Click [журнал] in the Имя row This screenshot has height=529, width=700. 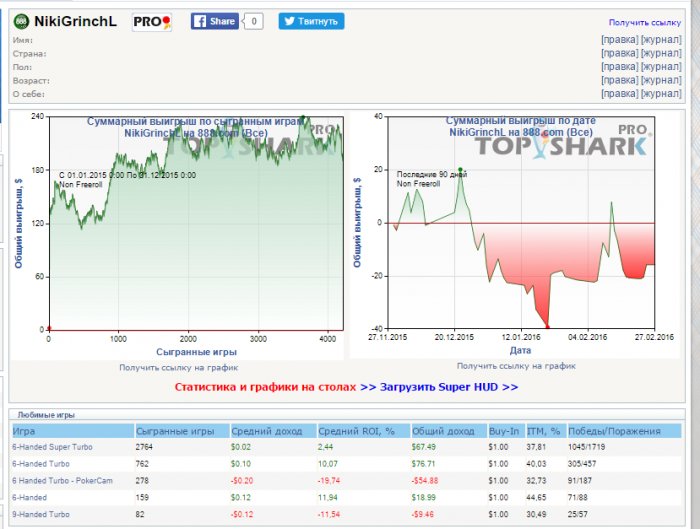661,40
